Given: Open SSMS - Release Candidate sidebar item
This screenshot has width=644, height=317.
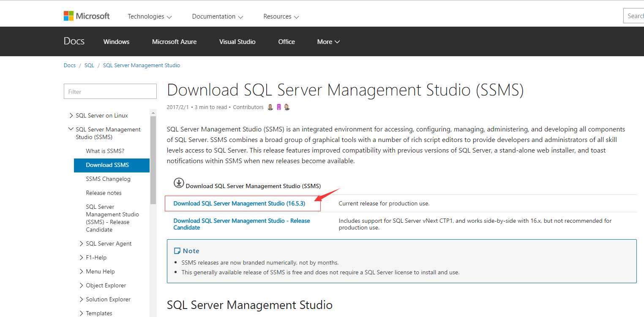Looking at the screenshot, I should [112, 218].
